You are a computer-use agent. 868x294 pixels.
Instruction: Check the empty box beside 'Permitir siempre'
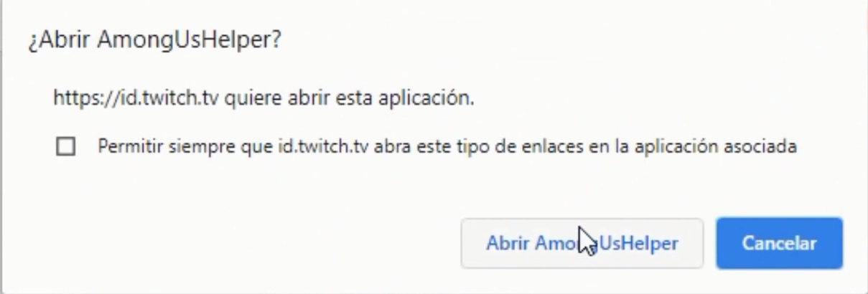[x=66, y=147]
